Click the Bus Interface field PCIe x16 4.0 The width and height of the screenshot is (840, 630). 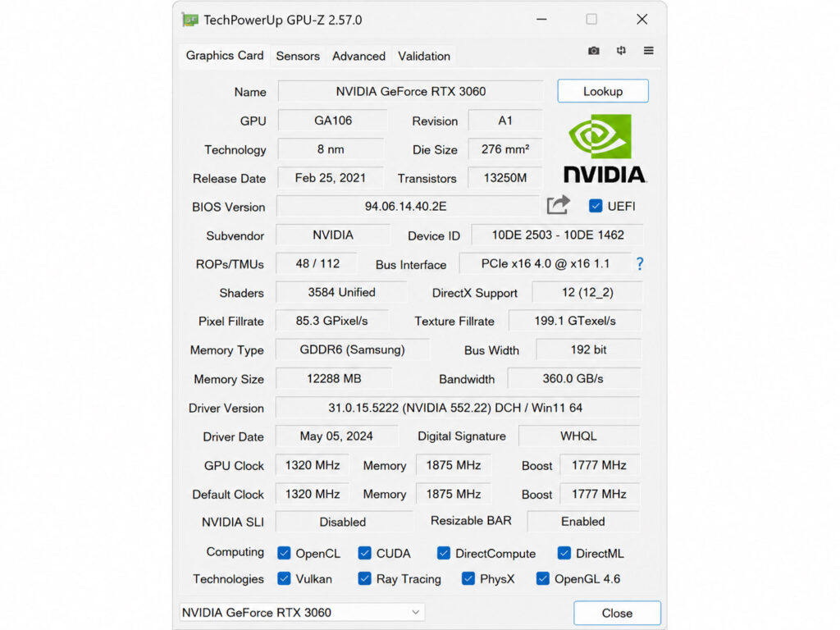pyautogui.click(x=546, y=263)
